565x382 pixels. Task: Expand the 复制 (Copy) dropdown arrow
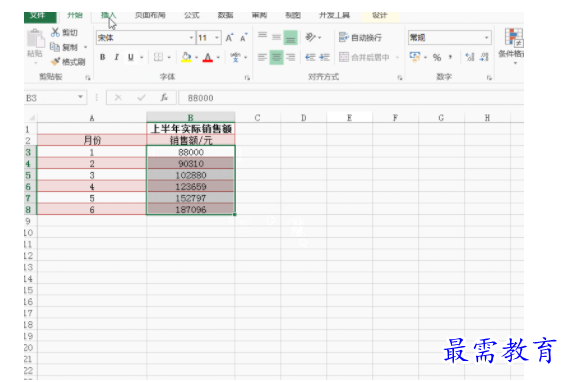point(85,47)
